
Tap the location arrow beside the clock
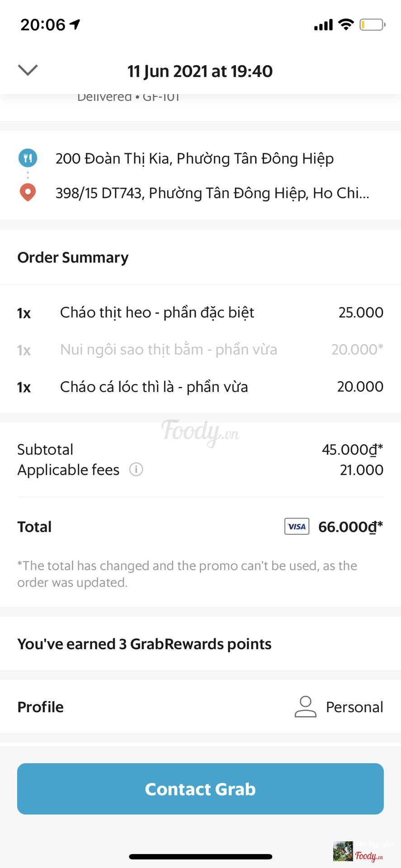(75, 24)
